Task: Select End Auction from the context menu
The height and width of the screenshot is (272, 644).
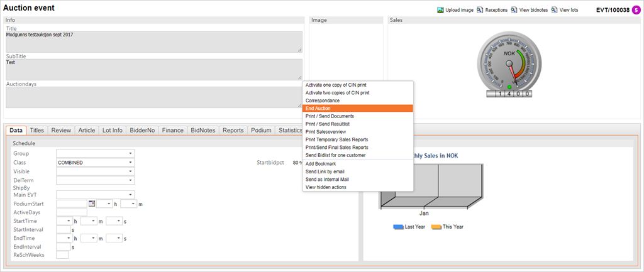Action: (x=357, y=108)
